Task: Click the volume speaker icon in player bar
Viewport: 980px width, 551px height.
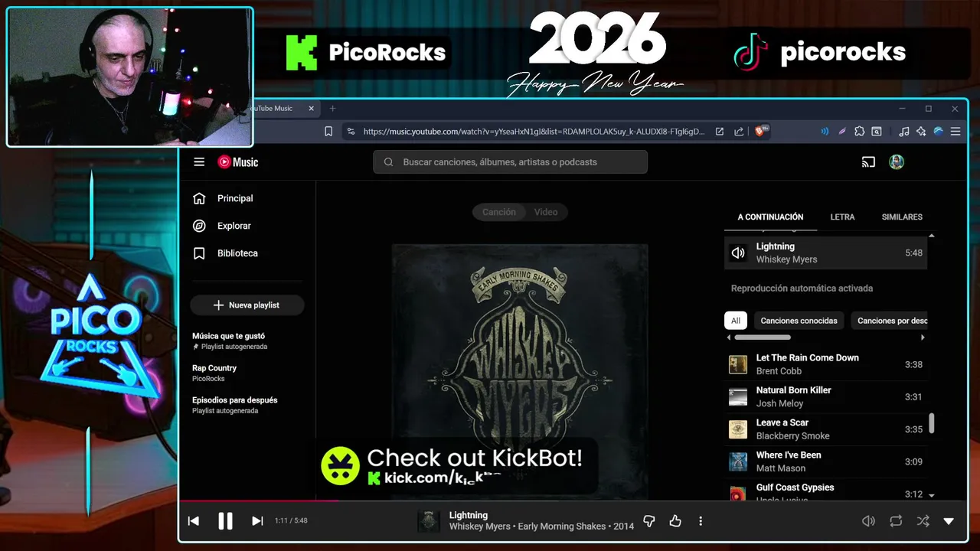Action: pos(868,521)
